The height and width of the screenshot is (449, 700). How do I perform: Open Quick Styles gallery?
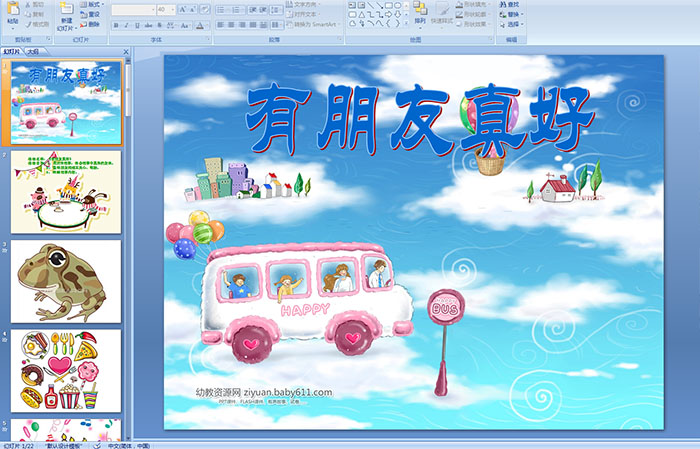pos(442,15)
